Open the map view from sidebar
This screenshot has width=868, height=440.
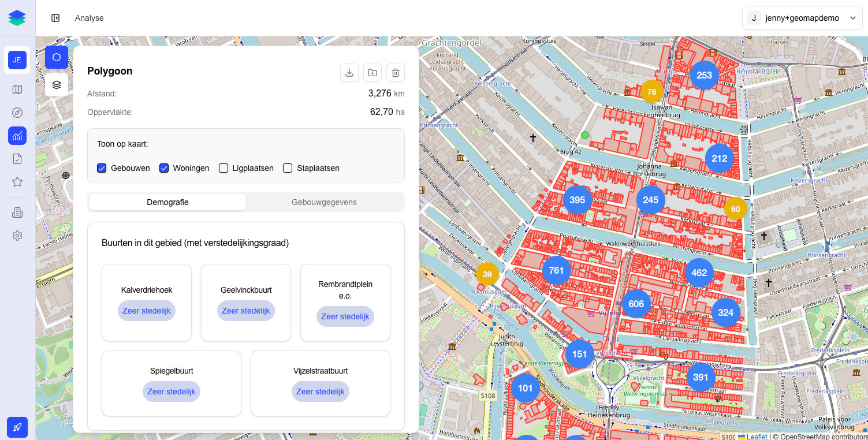coord(17,90)
